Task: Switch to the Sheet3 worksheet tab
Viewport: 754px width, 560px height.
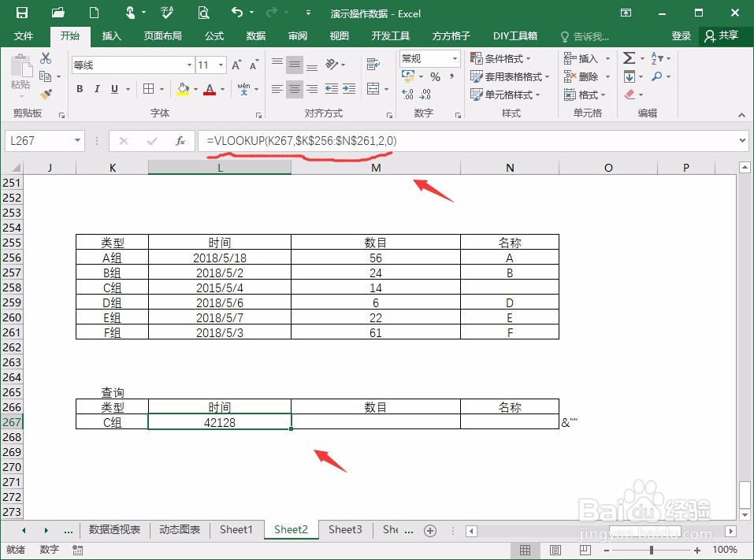Action: pos(344,530)
